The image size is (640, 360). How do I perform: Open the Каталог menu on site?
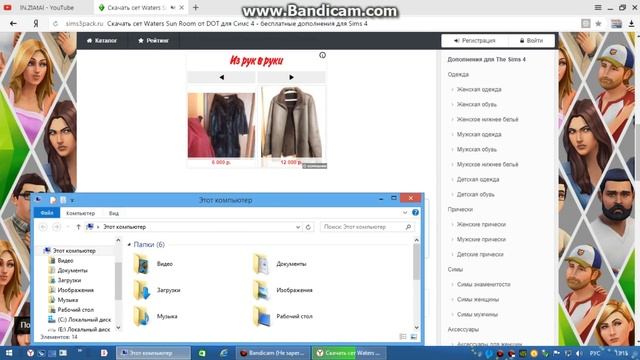coord(102,41)
